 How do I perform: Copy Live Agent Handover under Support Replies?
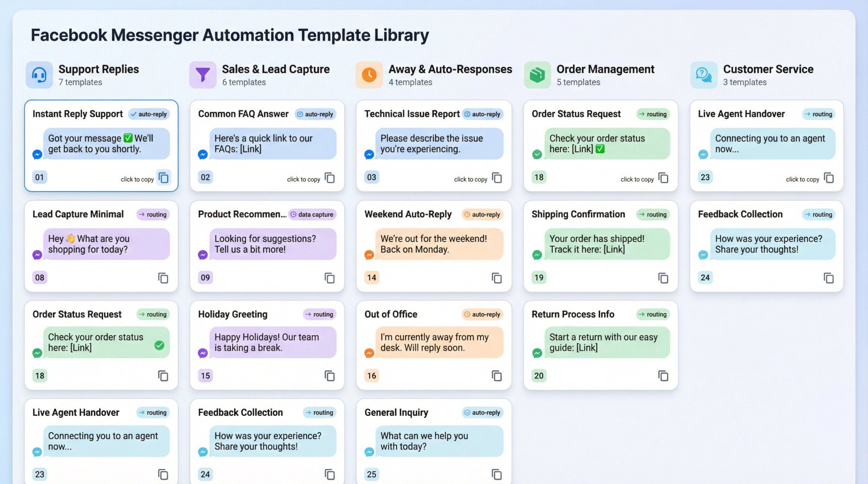[x=163, y=474]
